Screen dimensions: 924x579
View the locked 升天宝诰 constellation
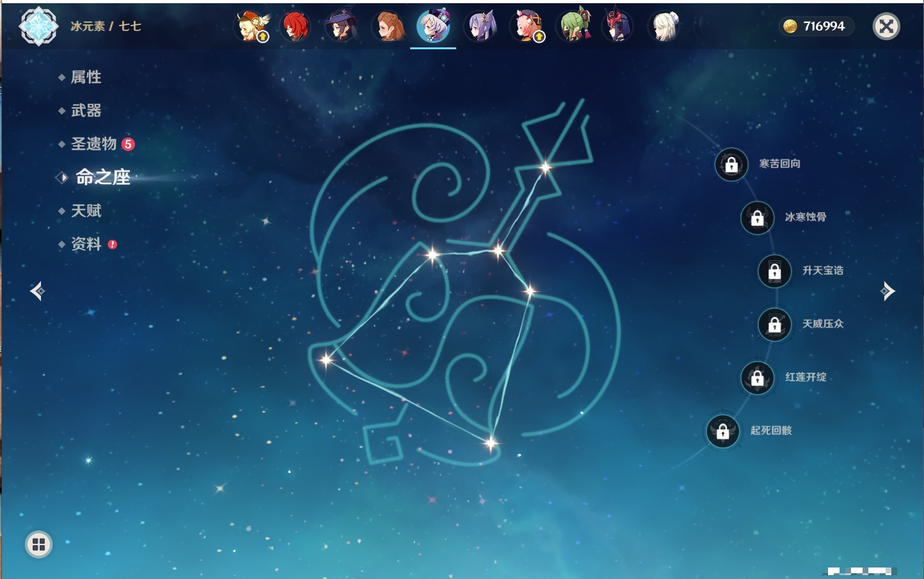coord(774,271)
